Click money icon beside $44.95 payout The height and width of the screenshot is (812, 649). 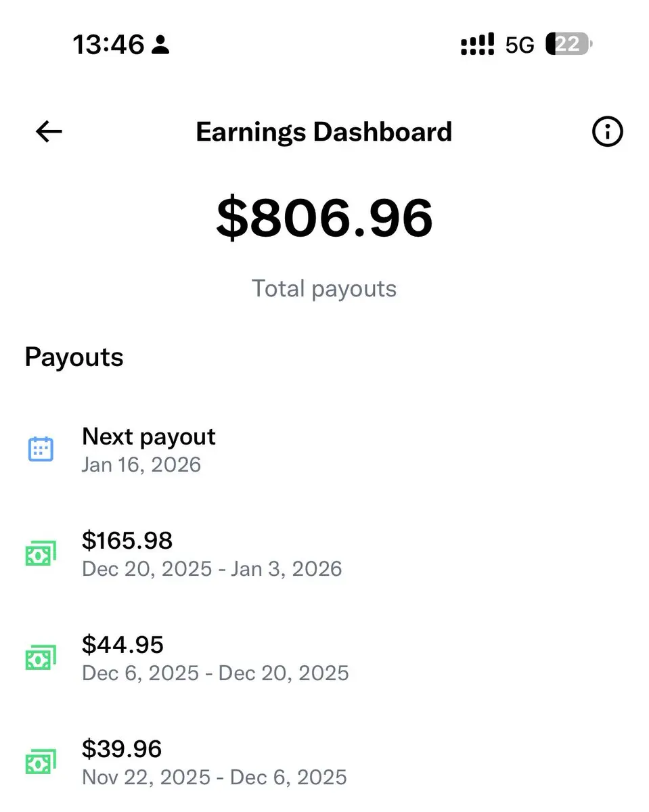(x=41, y=658)
